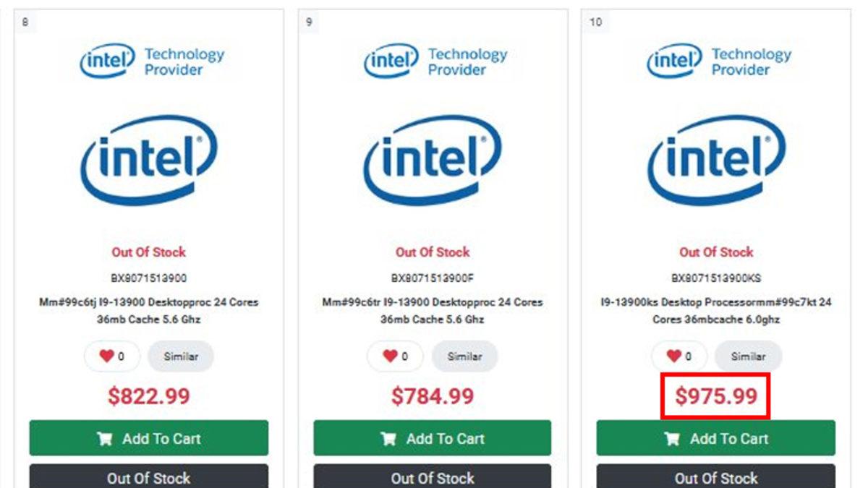This screenshot has width=868, height=488.
Task: Click the large Intel logo on the BX8071513900F card
Action: click(x=431, y=160)
